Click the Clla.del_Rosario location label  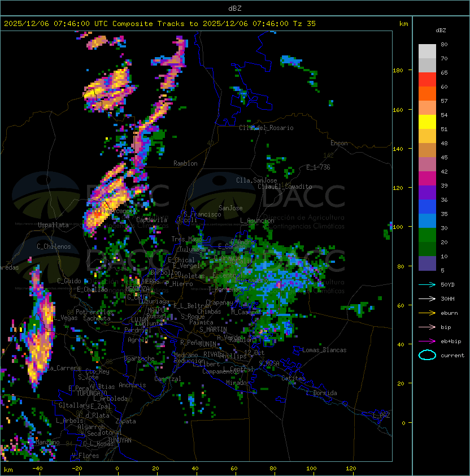coord(266,128)
